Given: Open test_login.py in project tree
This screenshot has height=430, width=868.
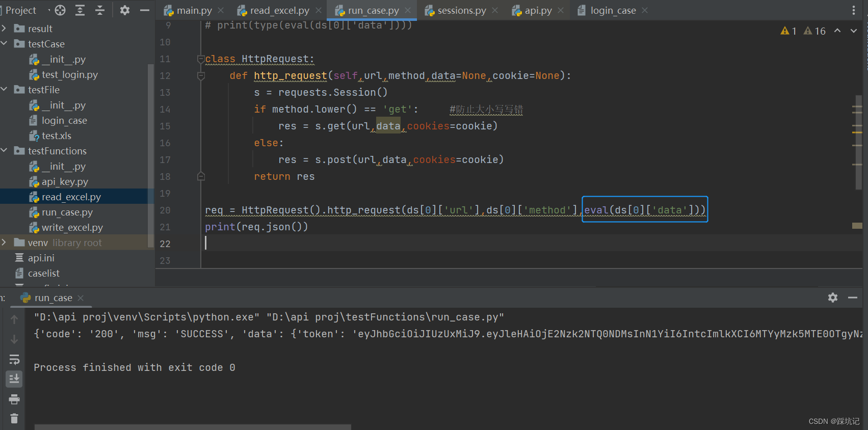Looking at the screenshot, I should (70, 75).
